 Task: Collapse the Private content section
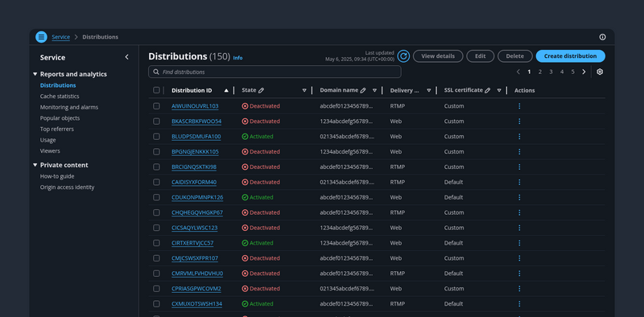click(35, 165)
